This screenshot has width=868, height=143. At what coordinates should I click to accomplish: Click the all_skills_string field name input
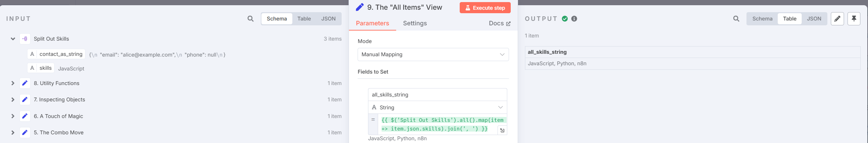pos(437,95)
